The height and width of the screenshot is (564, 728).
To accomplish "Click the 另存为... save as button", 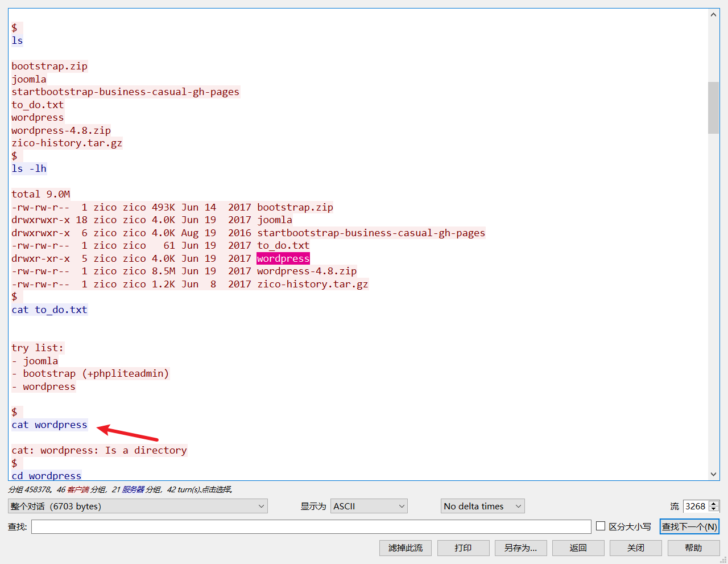I will click(520, 547).
